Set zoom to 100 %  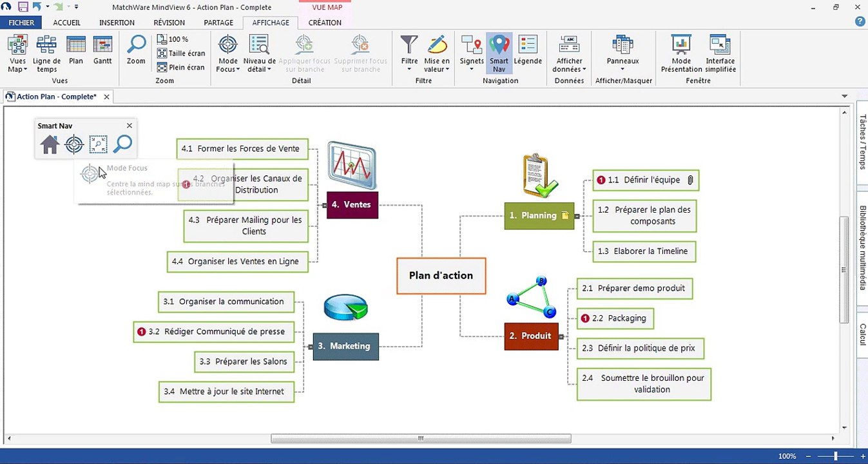pyautogui.click(x=173, y=39)
